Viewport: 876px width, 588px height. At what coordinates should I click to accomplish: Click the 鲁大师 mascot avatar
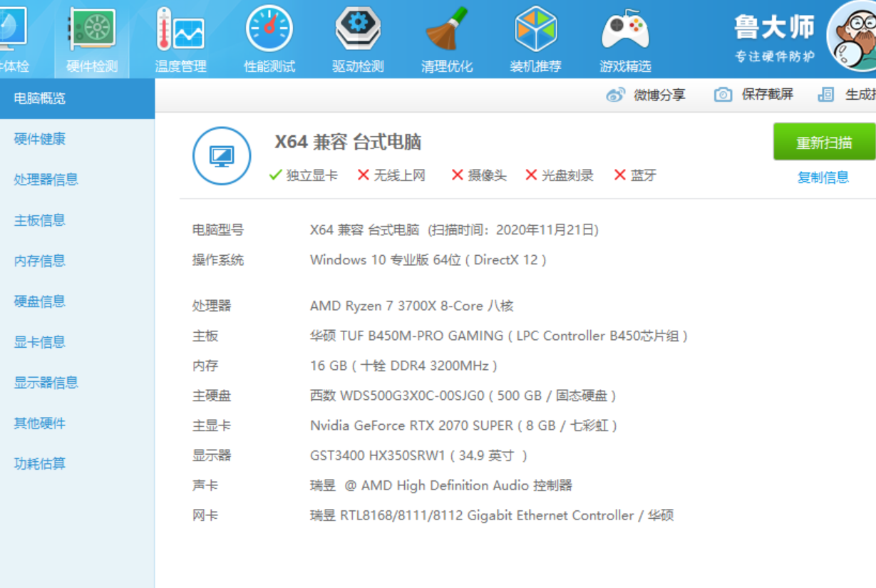coord(853,36)
